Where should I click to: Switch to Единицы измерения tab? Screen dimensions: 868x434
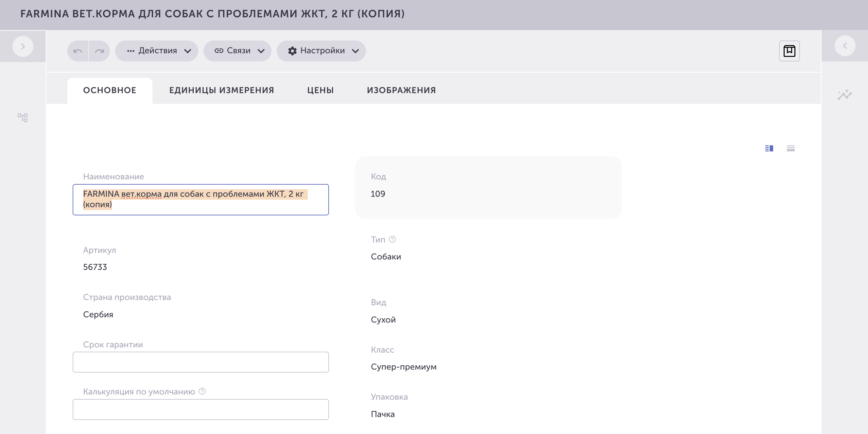pyautogui.click(x=222, y=90)
